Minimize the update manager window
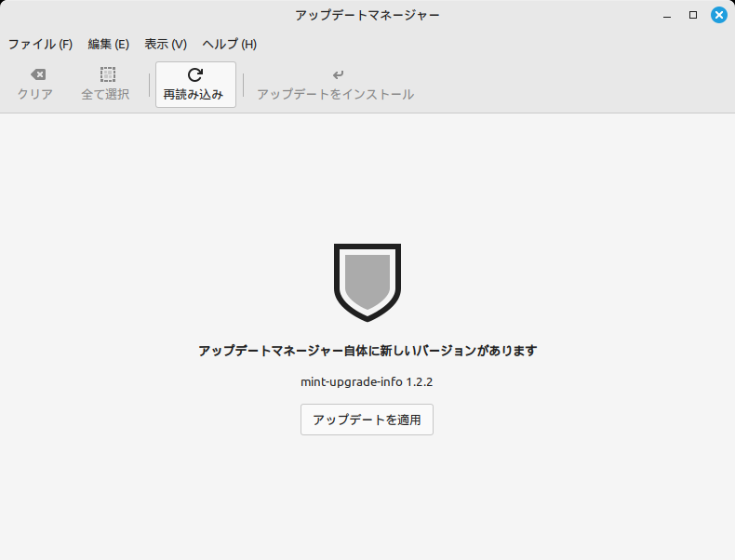This screenshot has height=560, width=735. point(667,16)
